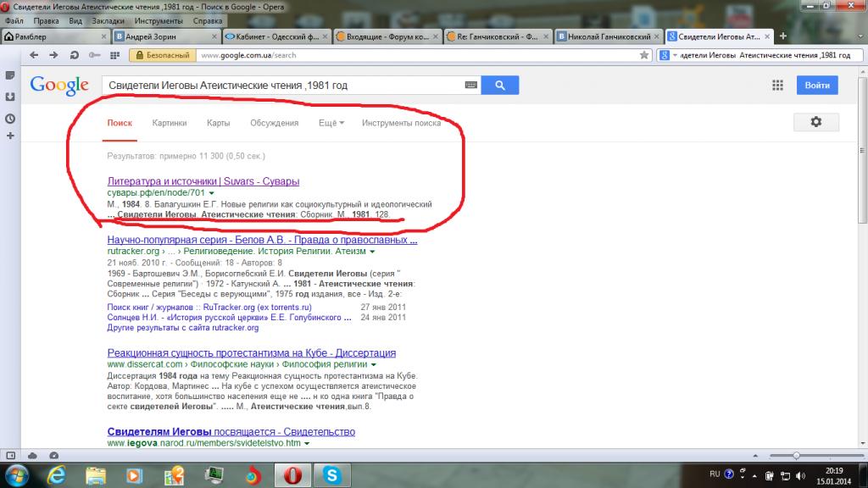
Task: Adjust the page zoom slider
Action: click(x=796, y=455)
